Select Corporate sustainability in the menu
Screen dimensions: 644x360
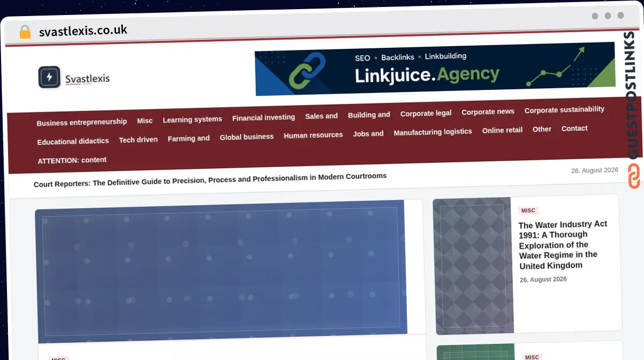564,110
